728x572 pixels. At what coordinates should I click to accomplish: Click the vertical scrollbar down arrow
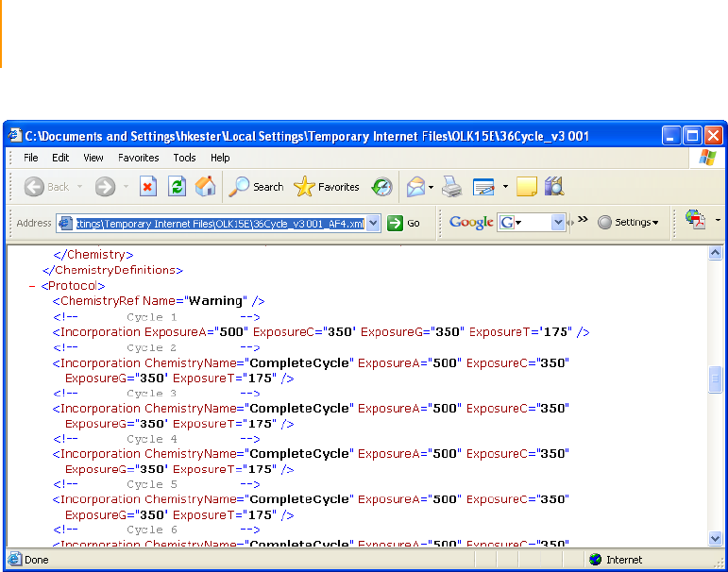715,538
